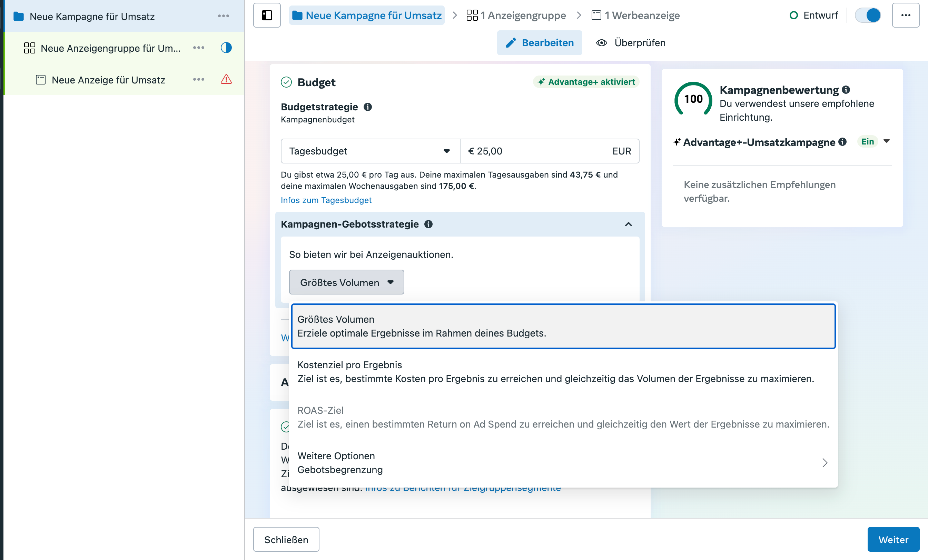Collapse the Kampagnen-Gebotsstrategie section

click(x=628, y=224)
